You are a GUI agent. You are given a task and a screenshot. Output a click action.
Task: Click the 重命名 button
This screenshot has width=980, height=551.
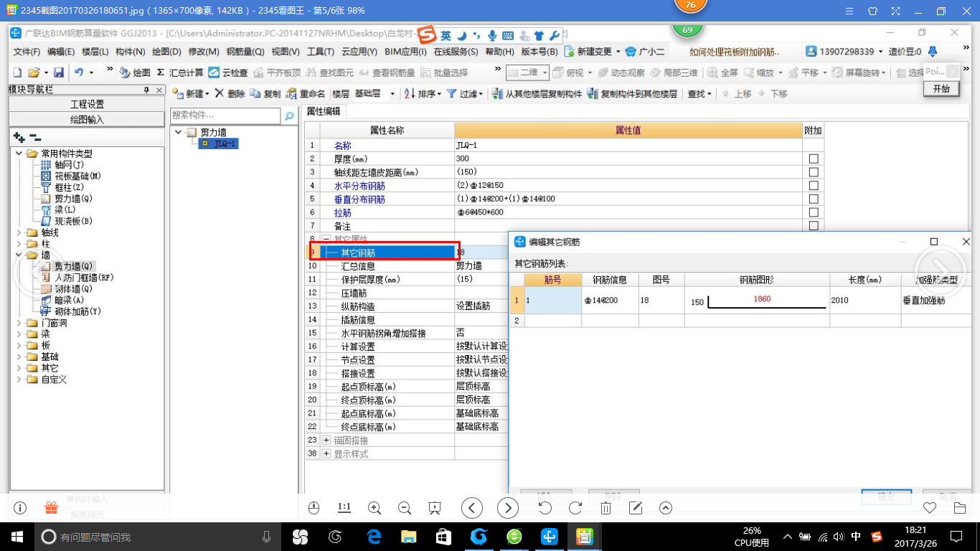(306, 94)
